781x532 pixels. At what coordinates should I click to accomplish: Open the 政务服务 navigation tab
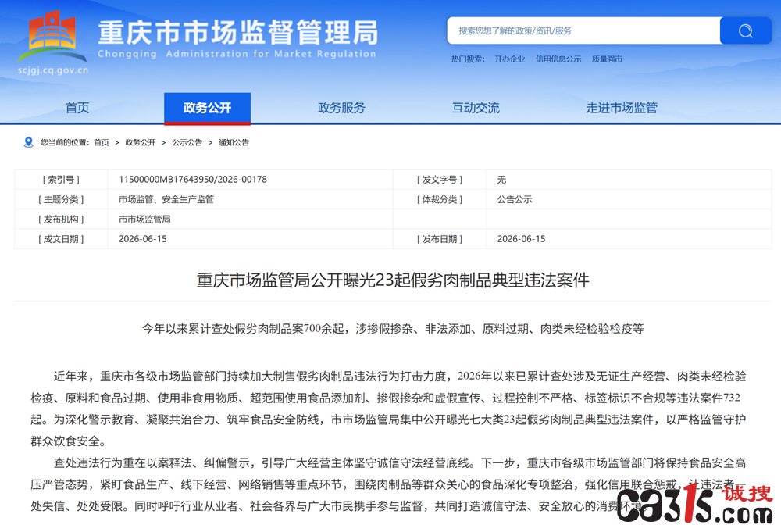[342, 108]
